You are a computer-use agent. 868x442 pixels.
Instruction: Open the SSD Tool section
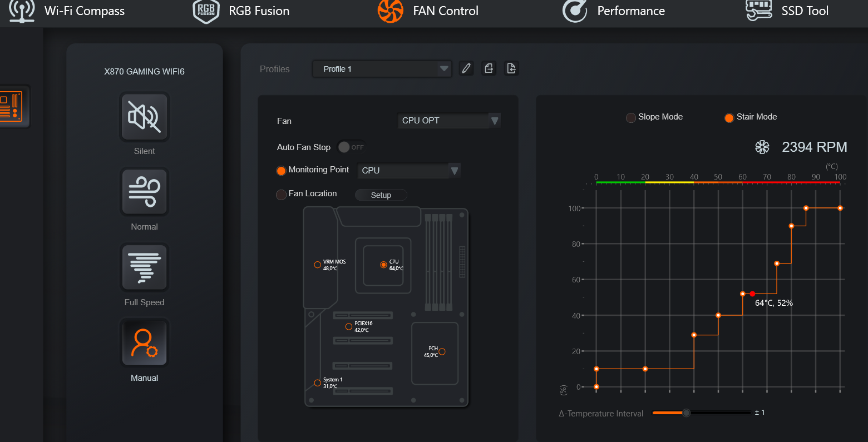coord(787,11)
